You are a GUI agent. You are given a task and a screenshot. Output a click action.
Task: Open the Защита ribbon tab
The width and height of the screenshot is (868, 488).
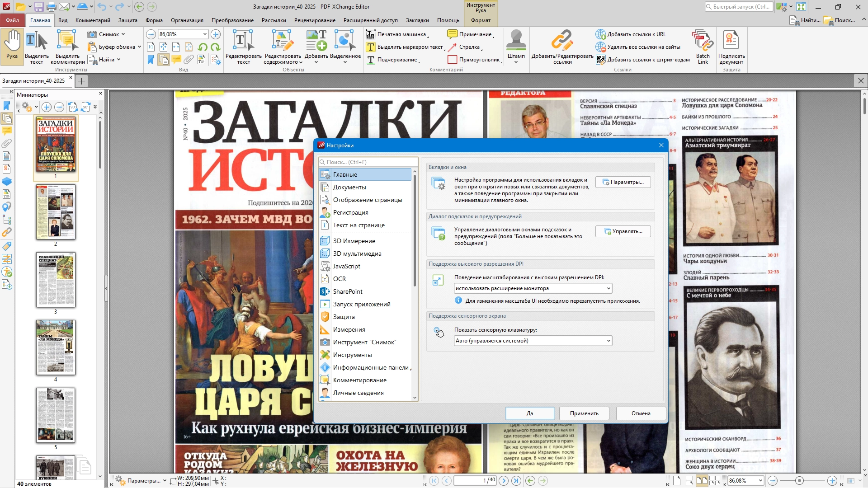tap(127, 20)
